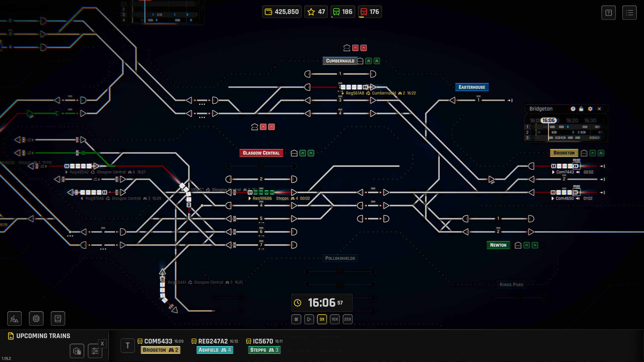Click the help question mark on the Bridgeton panel
This screenshot has height=362, width=644.
click(573, 109)
